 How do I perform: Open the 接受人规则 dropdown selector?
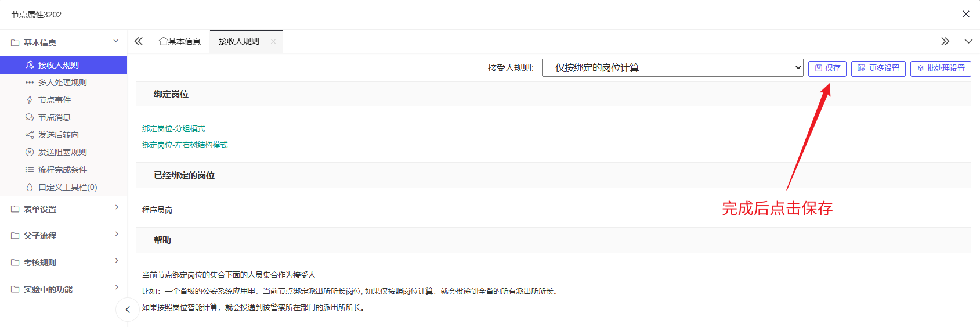tap(672, 68)
